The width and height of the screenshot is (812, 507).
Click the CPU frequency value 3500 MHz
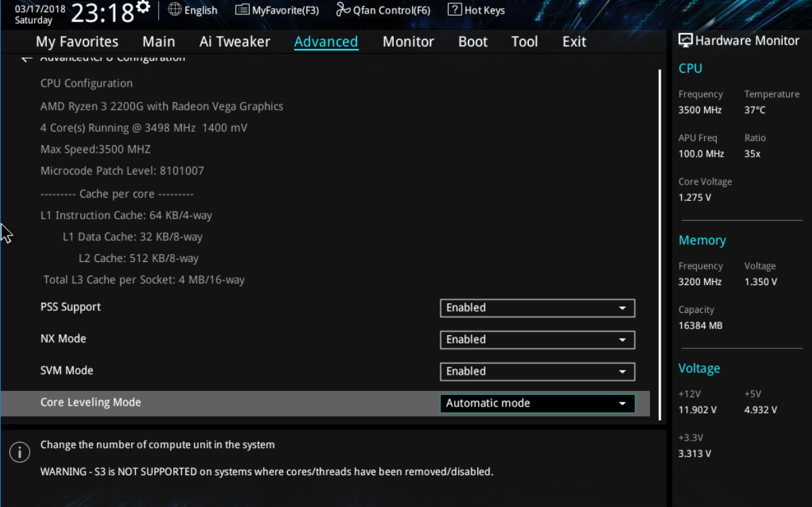[x=700, y=110]
